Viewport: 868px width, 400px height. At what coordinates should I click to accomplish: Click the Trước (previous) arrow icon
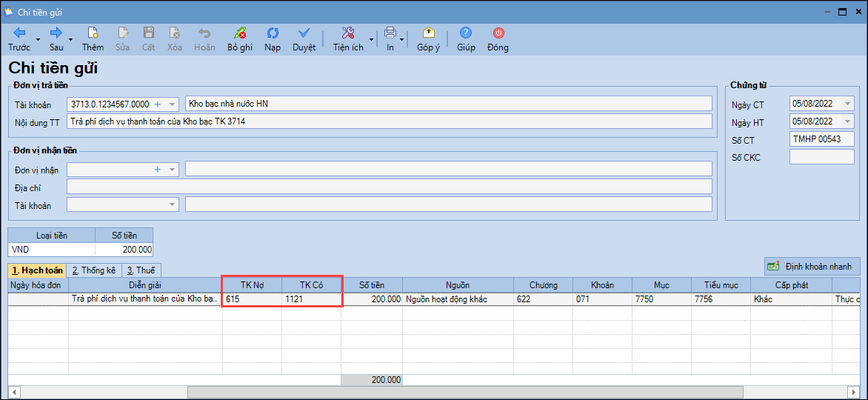[19, 33]
